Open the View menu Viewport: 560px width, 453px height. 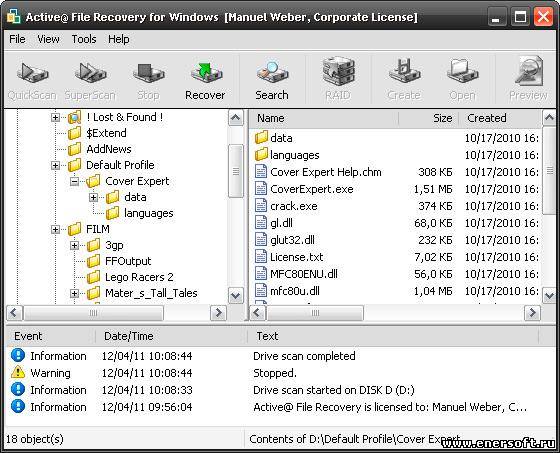[x=48, y=39]
